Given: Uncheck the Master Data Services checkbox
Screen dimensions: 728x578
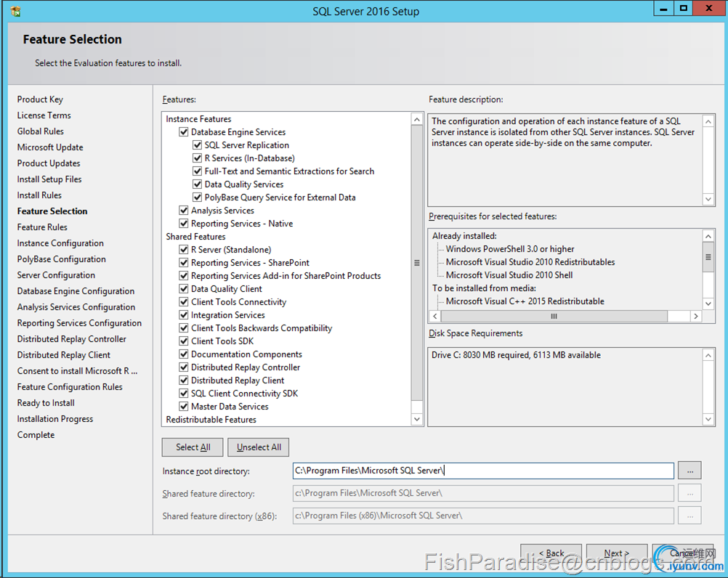Looking at the screenshot, I should 184,407.
